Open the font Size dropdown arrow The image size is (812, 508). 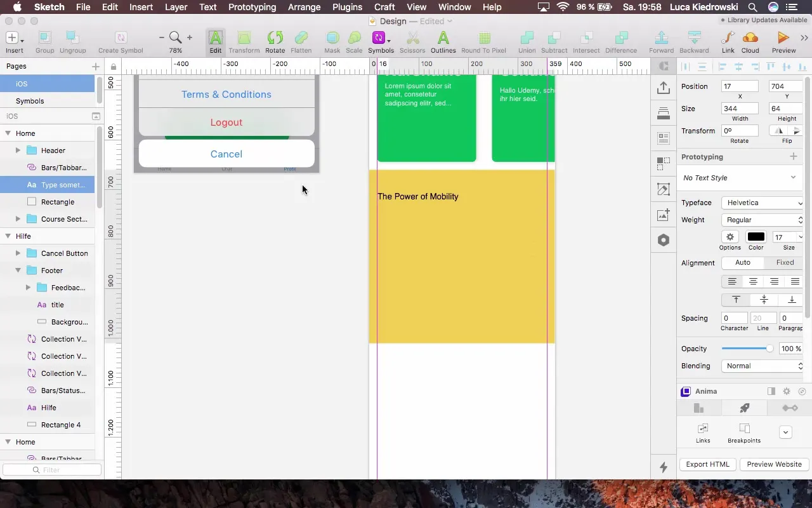tap(800, 237)
